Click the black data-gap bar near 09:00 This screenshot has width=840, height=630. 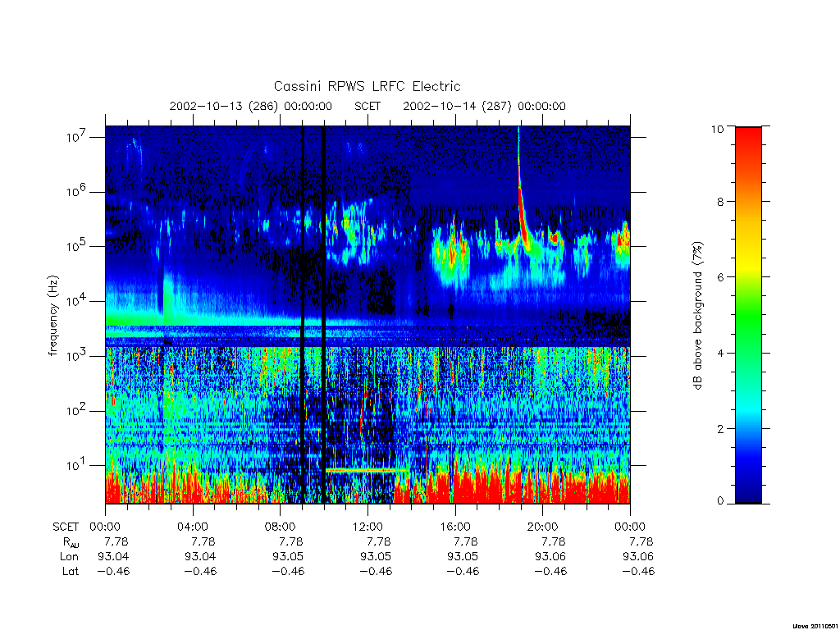click(x=303, y=314)
